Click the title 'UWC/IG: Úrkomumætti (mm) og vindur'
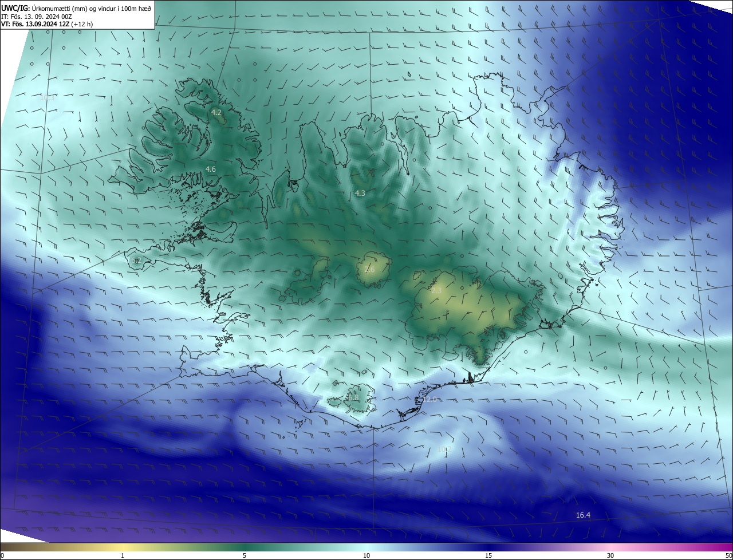The image size is (733, 560). [76, 8]
